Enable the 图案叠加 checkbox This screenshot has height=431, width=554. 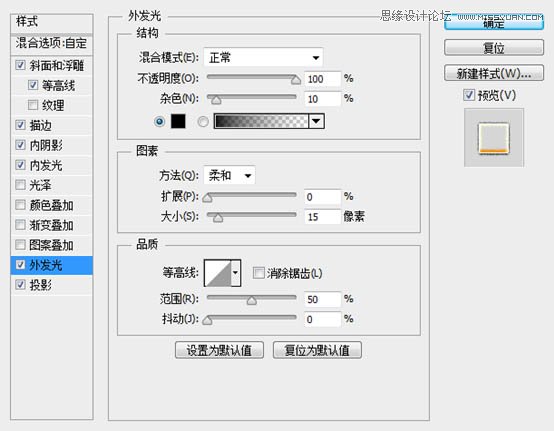pyautogui.click(x=20, y=244)
